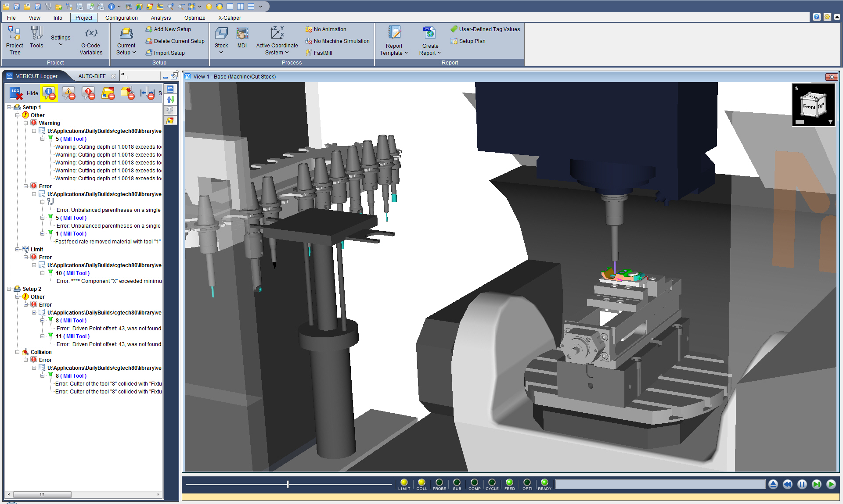Click the zoom in magnifier icon
The width and height of the screenshot is (843, 504).
pos(171,7)
